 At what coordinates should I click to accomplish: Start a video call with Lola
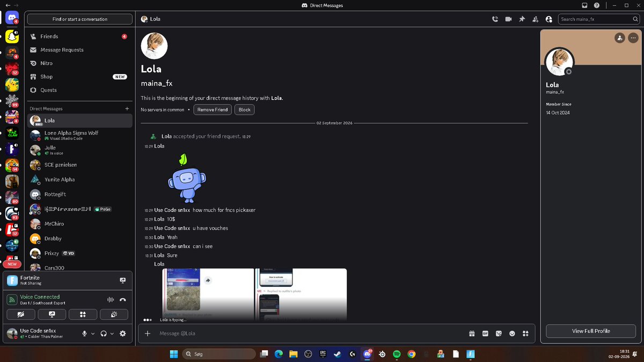(x=508, y=19)
